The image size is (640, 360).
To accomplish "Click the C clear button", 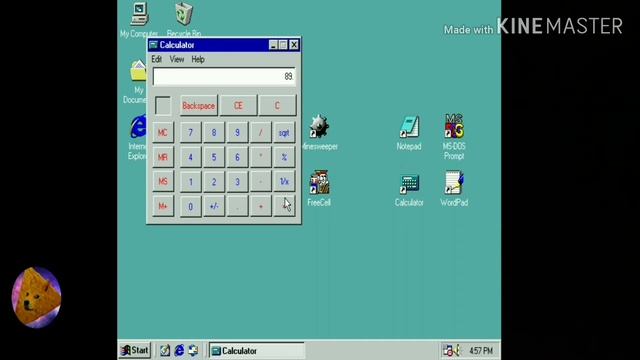I will (277, 106).
